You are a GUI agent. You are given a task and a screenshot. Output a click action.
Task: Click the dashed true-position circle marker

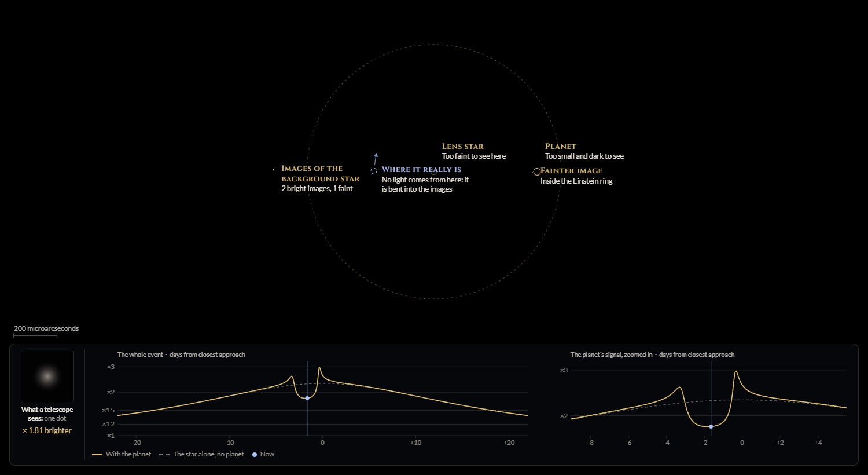[x=374, y=171]
